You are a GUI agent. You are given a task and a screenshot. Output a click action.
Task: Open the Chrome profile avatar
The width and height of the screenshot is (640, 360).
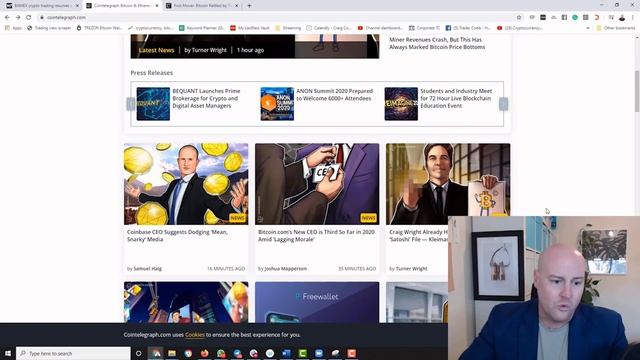pyautogui.click(x=622, y=18)
